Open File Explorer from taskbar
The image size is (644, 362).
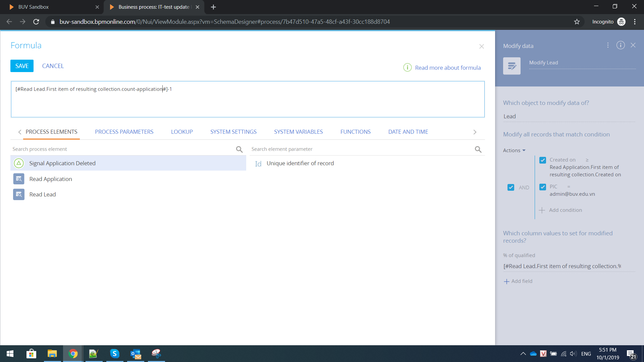52,354
